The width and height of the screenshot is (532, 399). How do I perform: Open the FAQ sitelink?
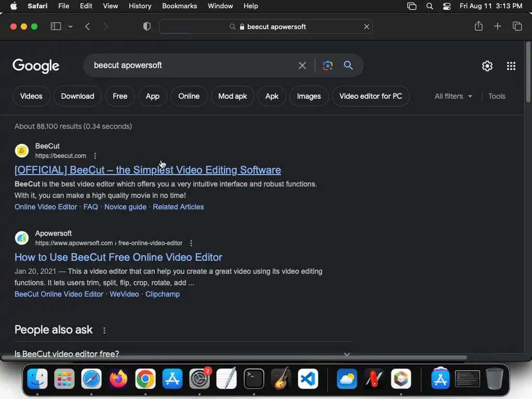click(x=90, y=207)
